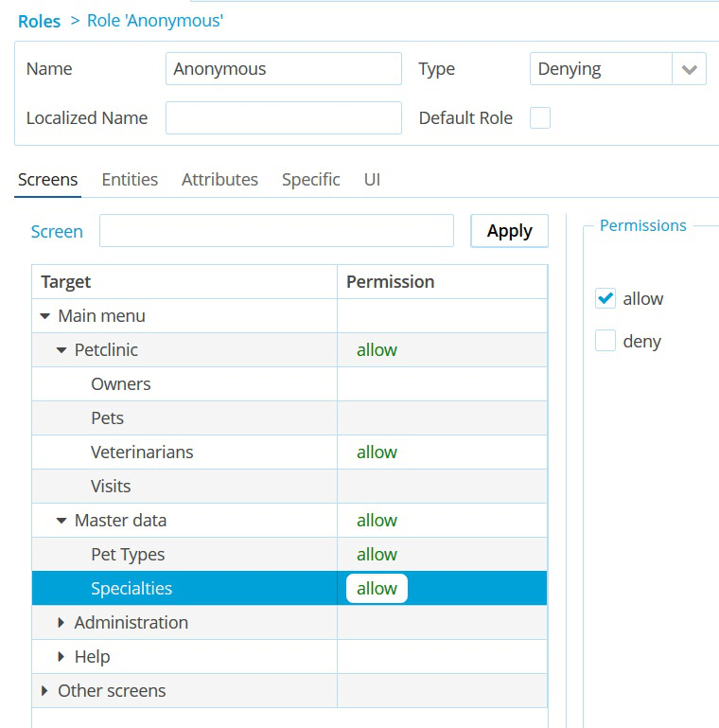
Task: Switch to the Attributes tab
Action: (219, 179)
